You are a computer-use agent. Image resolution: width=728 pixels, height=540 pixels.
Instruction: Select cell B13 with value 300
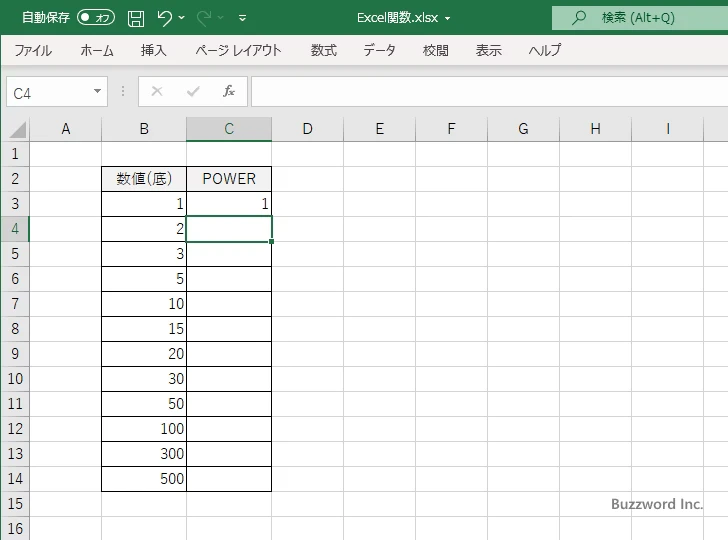click(144, 455)
